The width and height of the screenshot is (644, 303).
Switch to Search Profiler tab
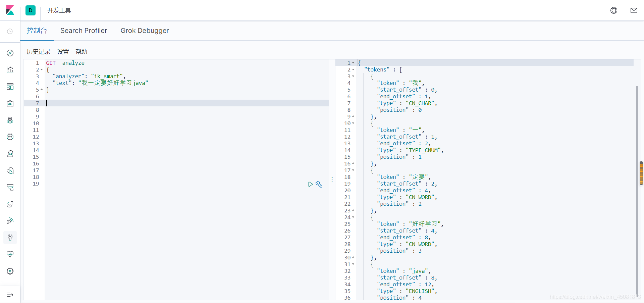pyautogui.click(x=84, y=31)
